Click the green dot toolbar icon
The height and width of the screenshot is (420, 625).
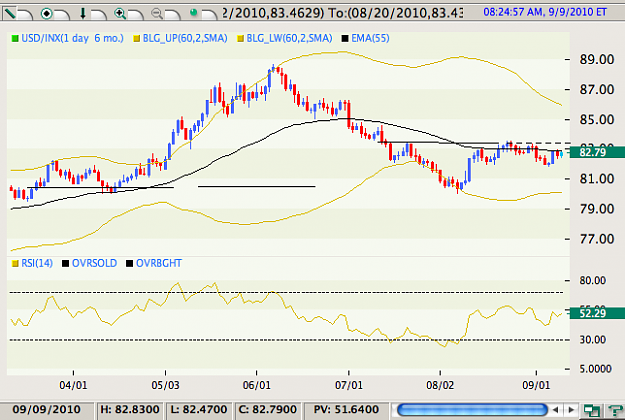coord(193,13)
